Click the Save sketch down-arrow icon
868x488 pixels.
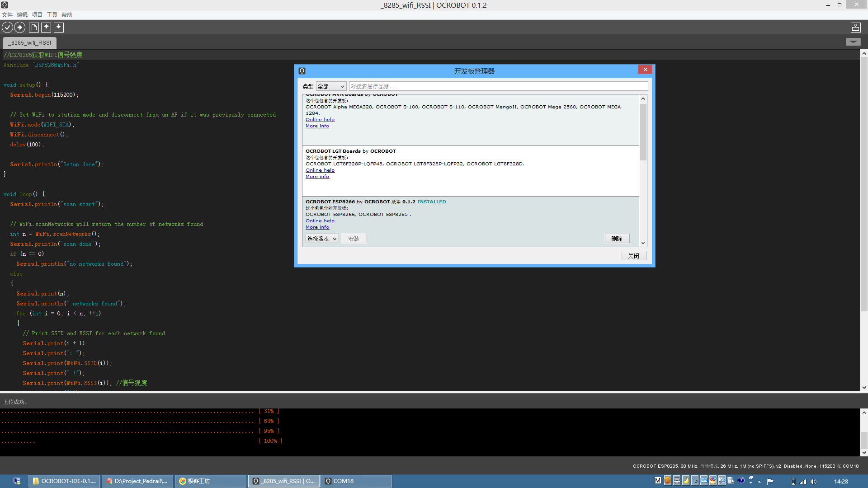coord(59,28)
